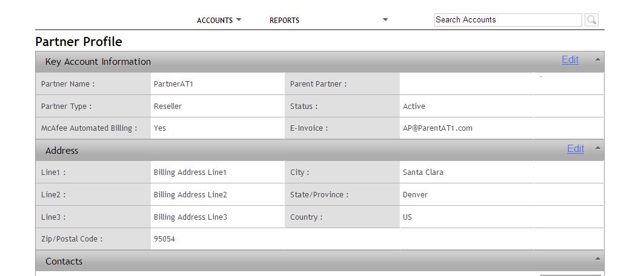
Task: Collapse the Contacts panel arrow
Action: pos(597,258)
